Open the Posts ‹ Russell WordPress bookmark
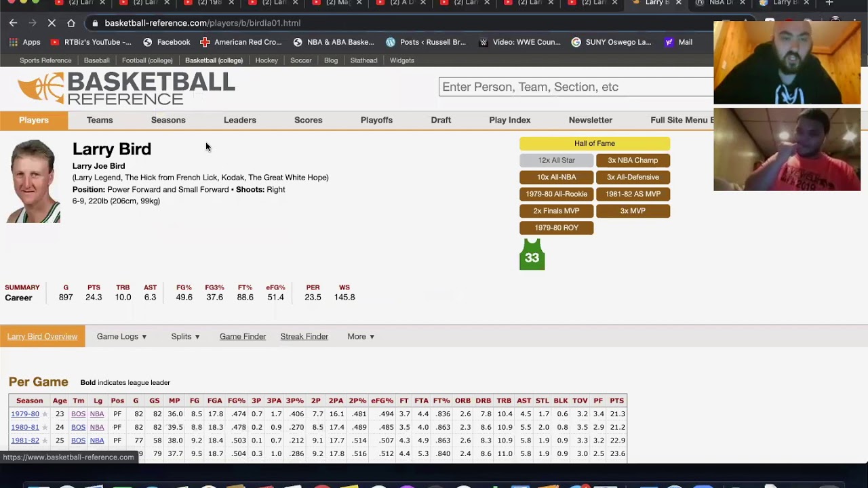The height and width of the screenshot is (488, 868). [425, 42]
